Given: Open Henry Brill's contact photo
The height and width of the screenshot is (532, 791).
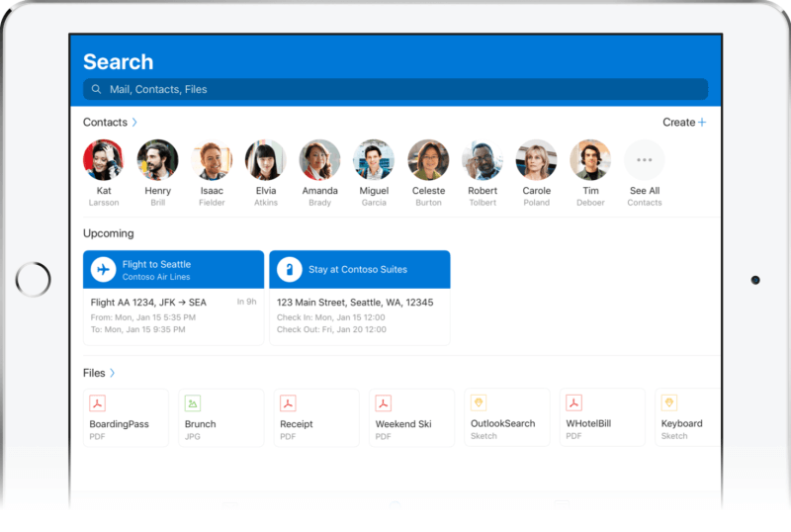Looking at the screenshot, I should pos(157,160).
